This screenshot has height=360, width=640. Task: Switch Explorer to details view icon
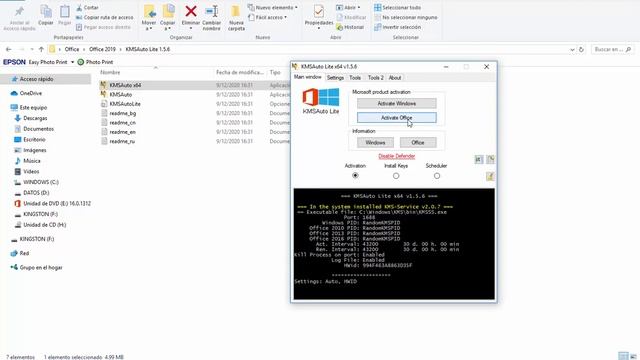pyautogui.click(x=623, y=356)
